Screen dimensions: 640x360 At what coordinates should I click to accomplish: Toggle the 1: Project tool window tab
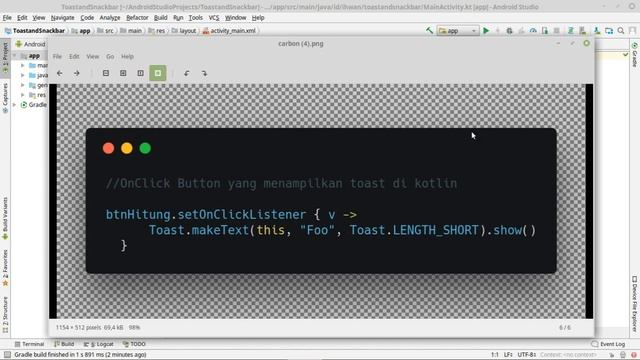tap(5, 57)
